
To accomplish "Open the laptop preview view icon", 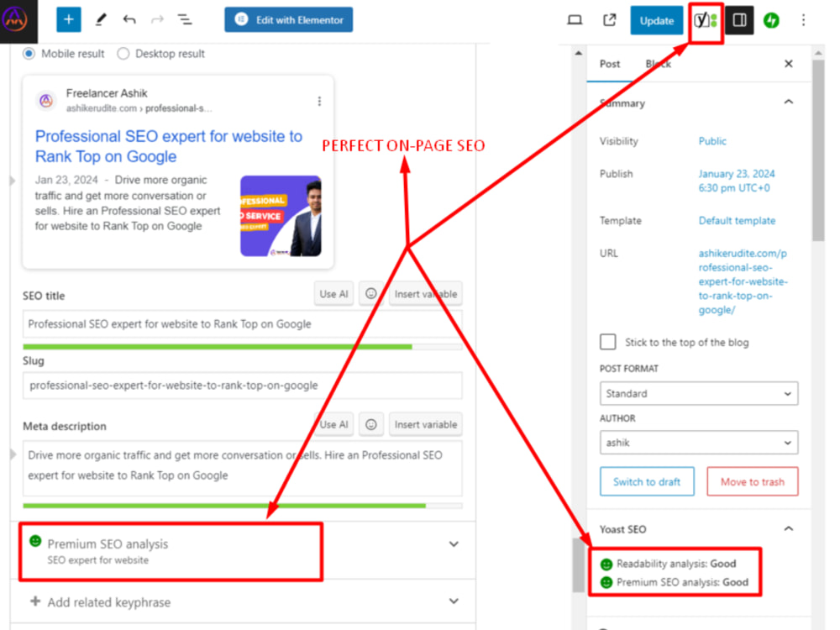I will click(575, 20).
